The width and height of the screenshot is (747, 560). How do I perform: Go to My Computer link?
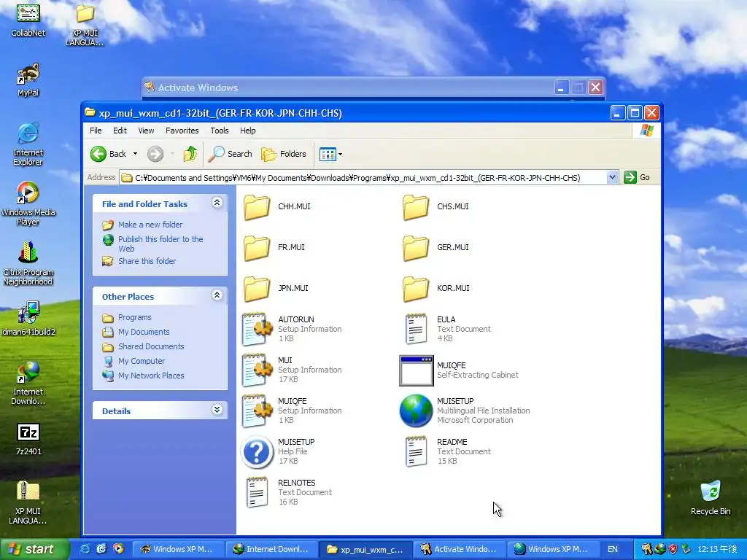[x=142, y=361]
